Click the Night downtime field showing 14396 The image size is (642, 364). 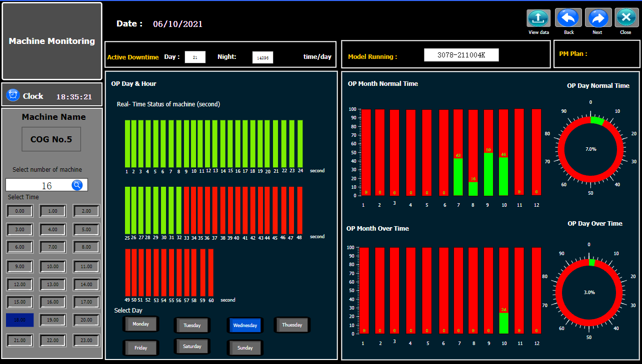(262, 57)
